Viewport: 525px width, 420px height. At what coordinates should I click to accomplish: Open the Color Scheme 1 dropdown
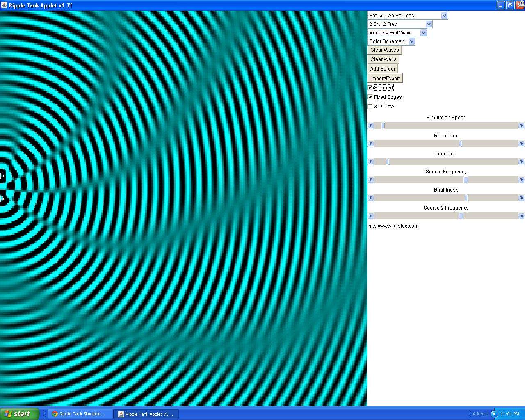coord(391,41)
